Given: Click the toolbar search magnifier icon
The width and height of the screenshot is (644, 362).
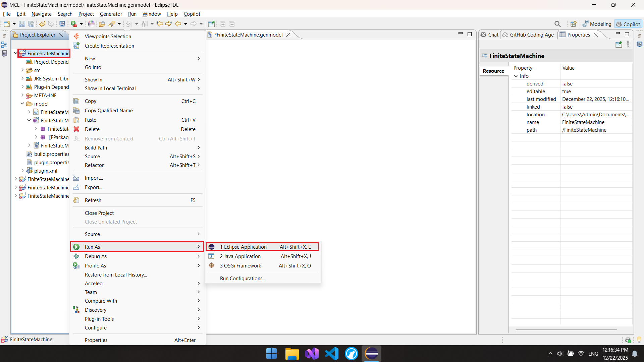Looking at the screenshot, I should point(557,24).
